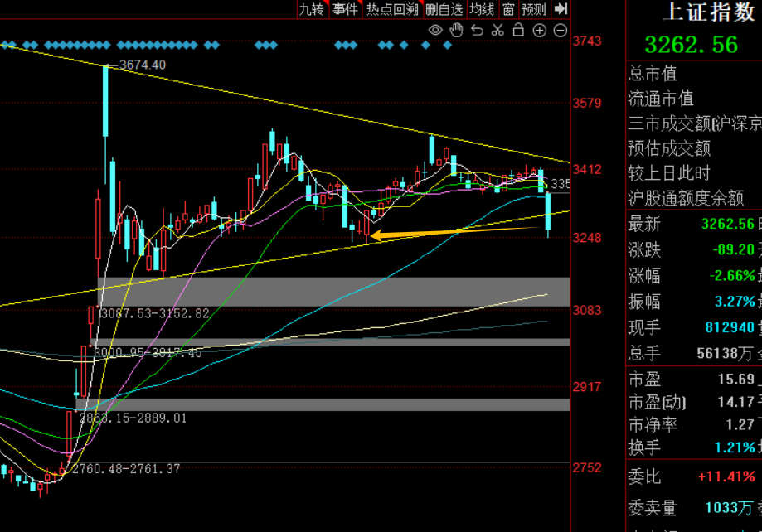Select the hand pan tool
The width and height of the screenshot is (762, 532).
coord(456,30)
